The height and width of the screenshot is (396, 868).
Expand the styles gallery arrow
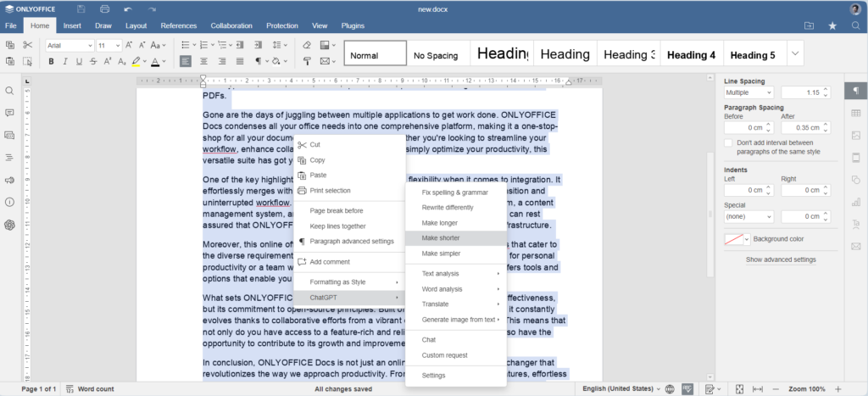[795, 53]
